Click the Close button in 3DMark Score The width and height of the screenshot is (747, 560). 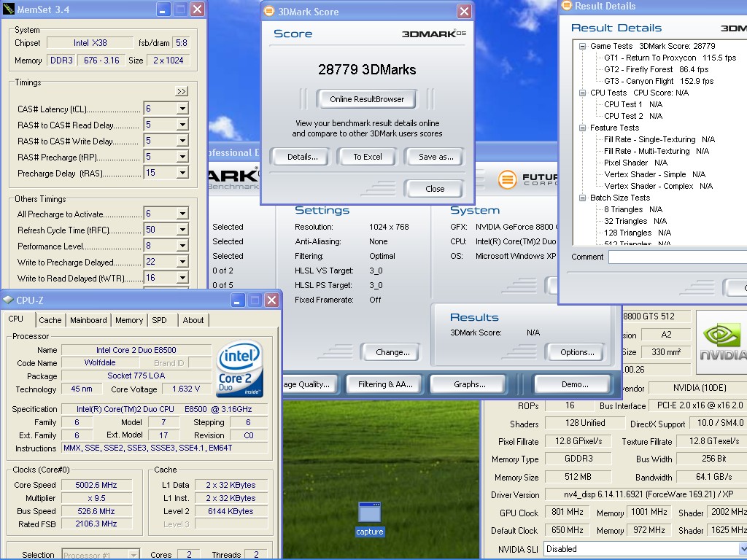tap(434, 189)
